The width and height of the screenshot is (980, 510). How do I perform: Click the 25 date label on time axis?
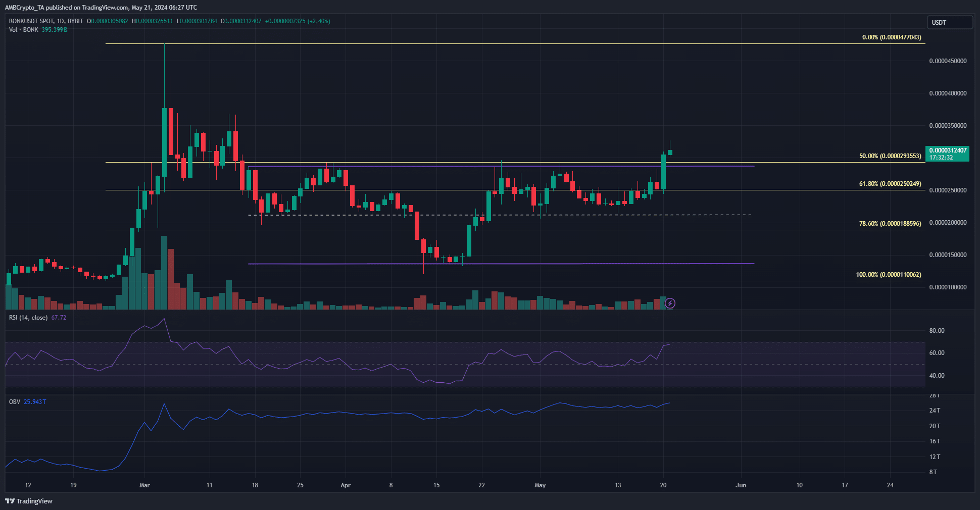pyautogui.click(x=300, y=485)
